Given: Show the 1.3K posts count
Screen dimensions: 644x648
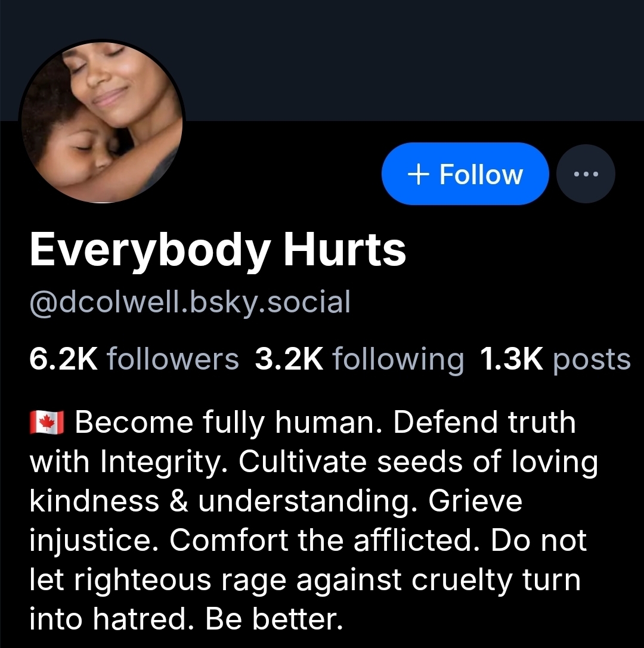Looking at the screenshot, I should tap(555, 359).
